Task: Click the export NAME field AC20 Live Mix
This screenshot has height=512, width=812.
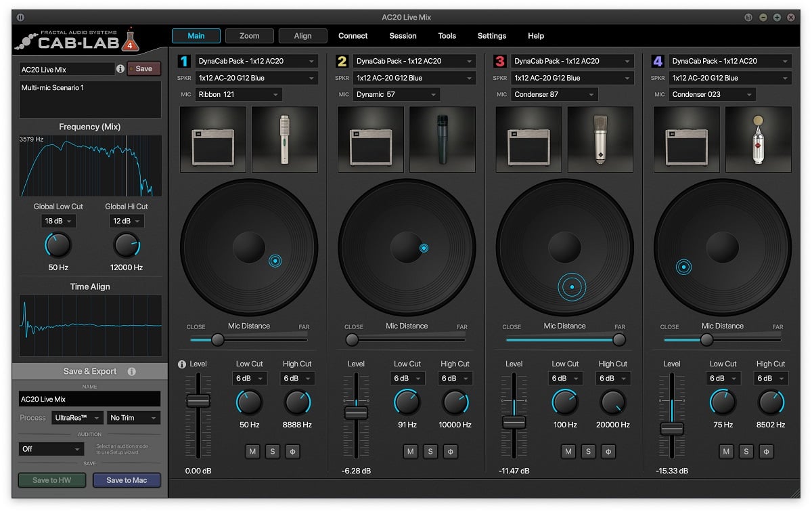Action: (90, 400)
